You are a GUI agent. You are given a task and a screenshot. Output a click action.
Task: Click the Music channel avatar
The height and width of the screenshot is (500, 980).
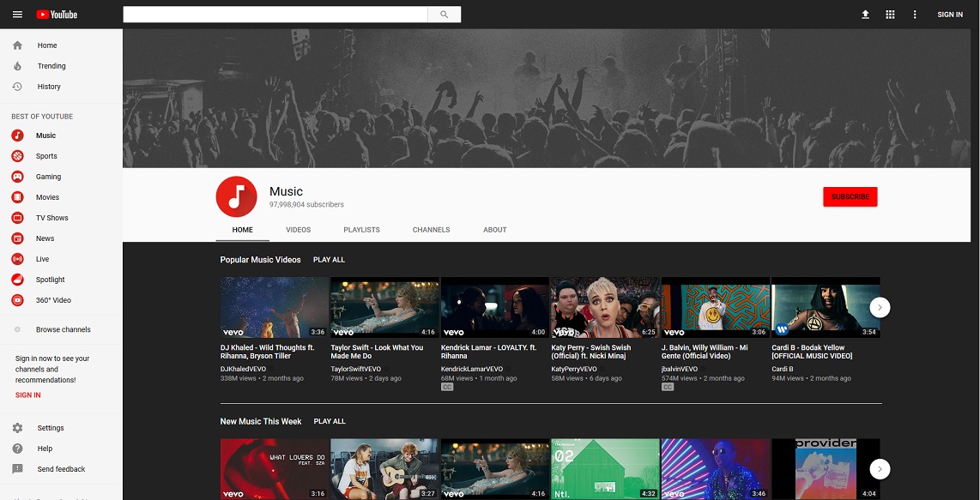236,196
